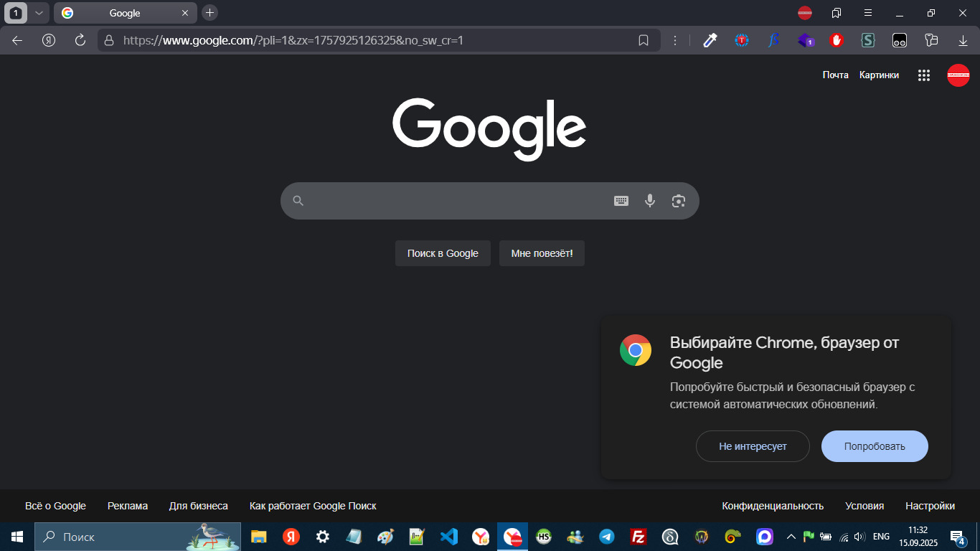Open the "Почта" link
Image resolution: width=980 pixels, height=551 pixels.
tap(835, 75)
